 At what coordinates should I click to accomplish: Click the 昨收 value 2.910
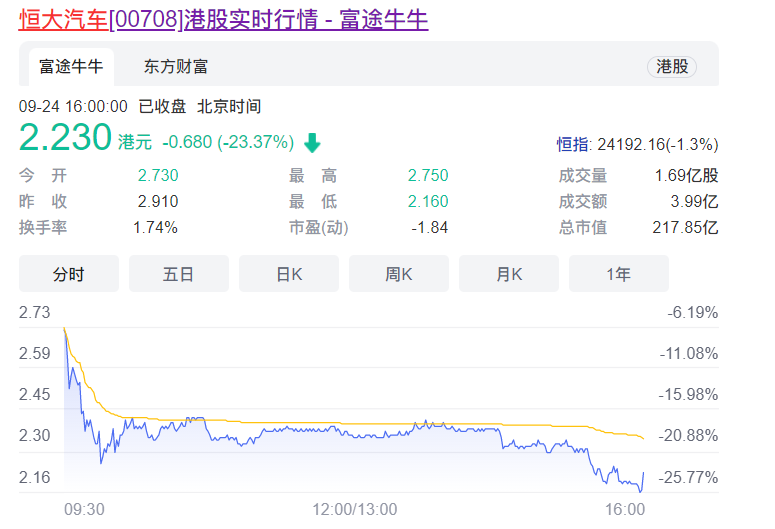pyautogui.click(x=158, y=202)
